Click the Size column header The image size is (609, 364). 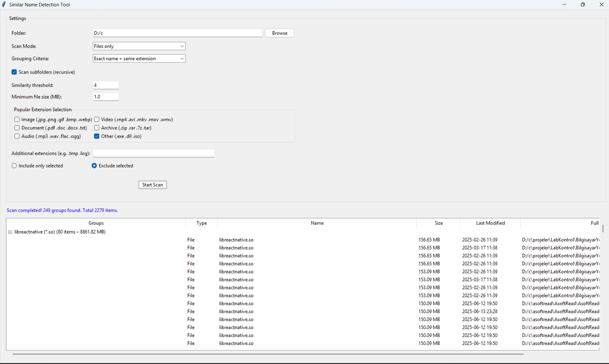point(438,223)
